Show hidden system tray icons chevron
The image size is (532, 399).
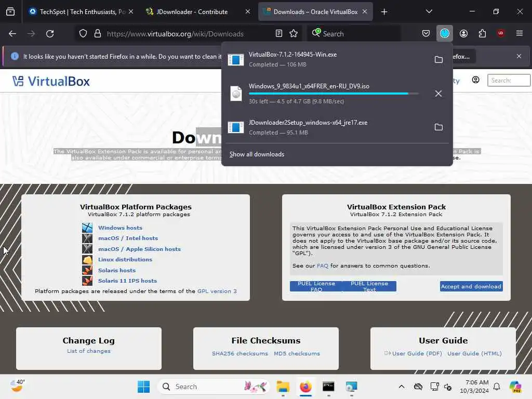click(x=402, y=387)
